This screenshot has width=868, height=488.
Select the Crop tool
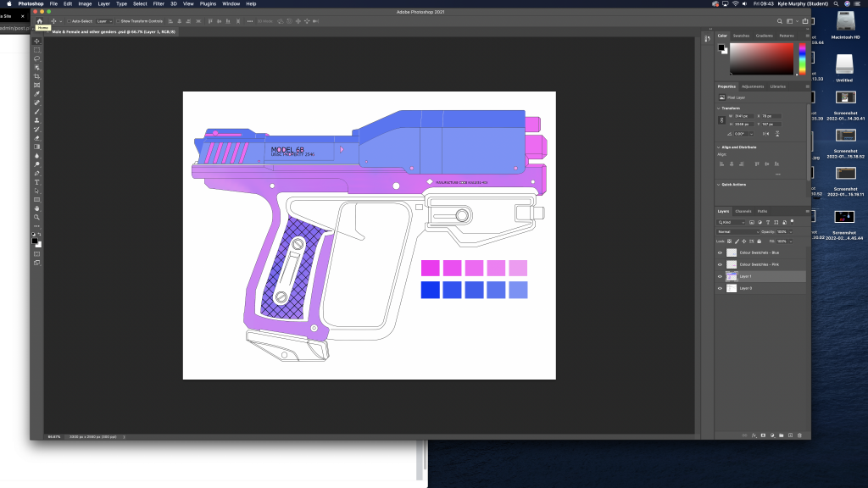click(37, 76)
